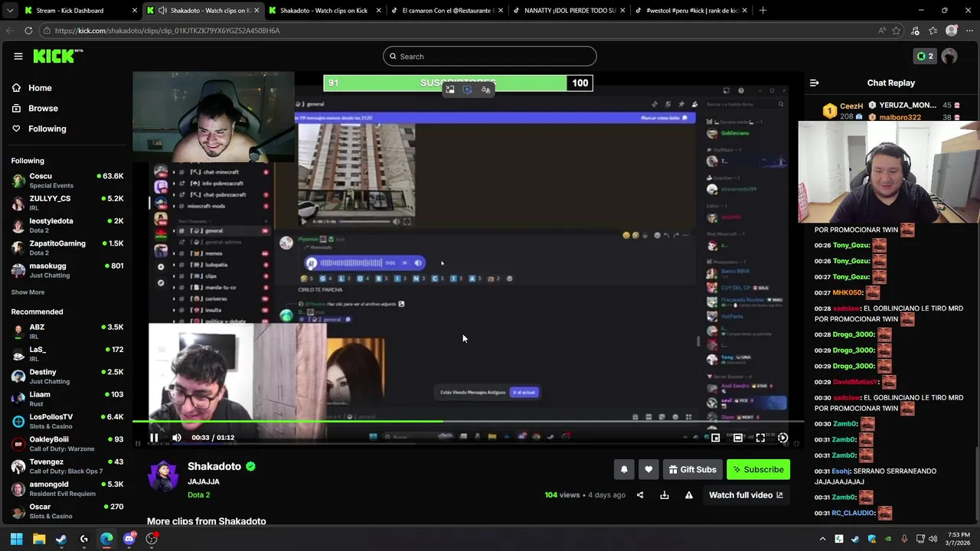Screen dimensions: 980x551
Task: Open the user profile avatar menu
Action: pyautogui.click(x=949, y=56)
